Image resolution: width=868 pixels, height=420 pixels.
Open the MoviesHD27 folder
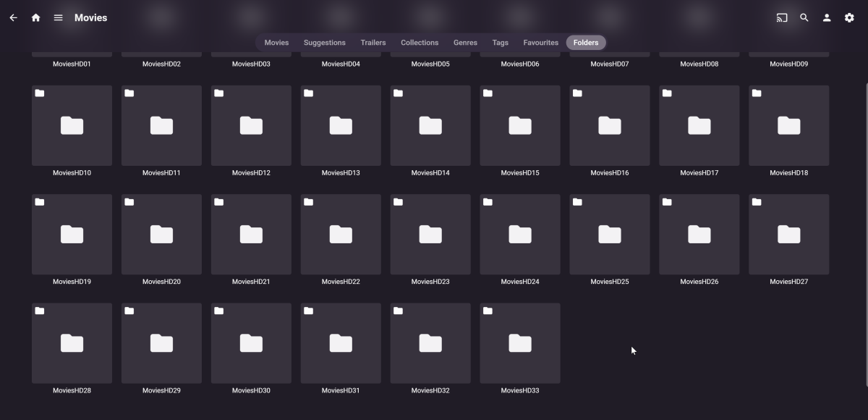(x=788, y=234)
